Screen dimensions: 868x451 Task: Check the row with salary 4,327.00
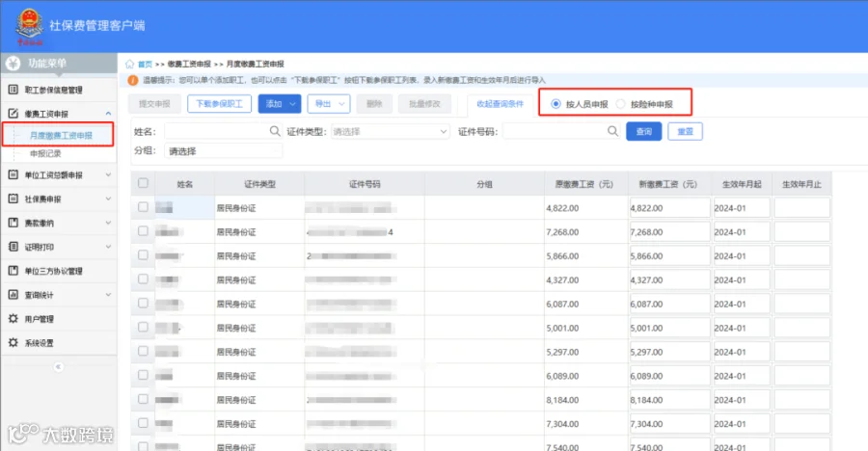point(143,279)
